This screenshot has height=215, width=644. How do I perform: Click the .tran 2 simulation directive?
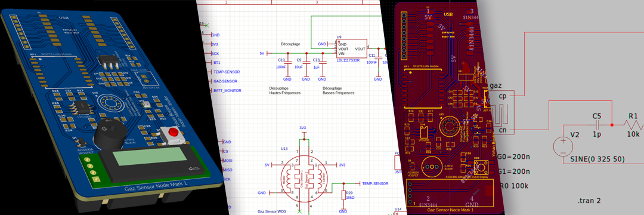point(589,201)
